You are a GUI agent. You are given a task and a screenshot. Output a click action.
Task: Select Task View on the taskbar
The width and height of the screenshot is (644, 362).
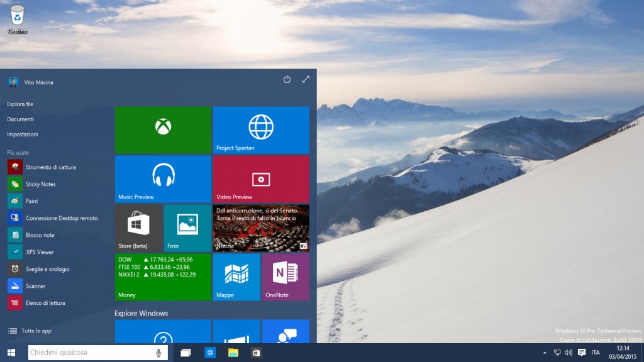pyautogui.click(x=185, y=353)
